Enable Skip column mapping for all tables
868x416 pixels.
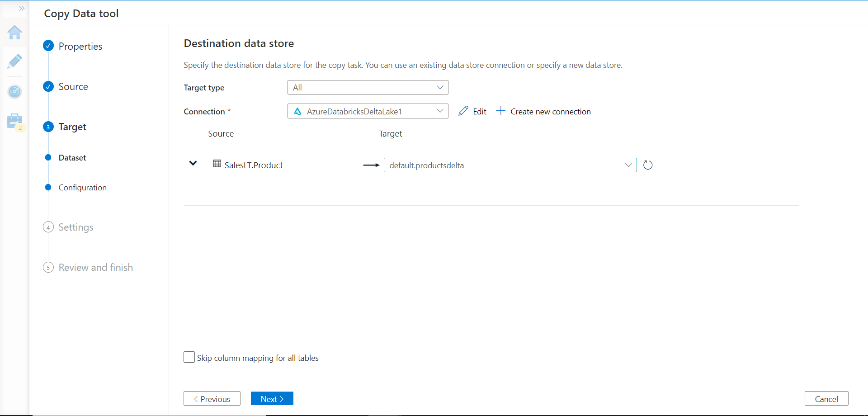point(189,357)
